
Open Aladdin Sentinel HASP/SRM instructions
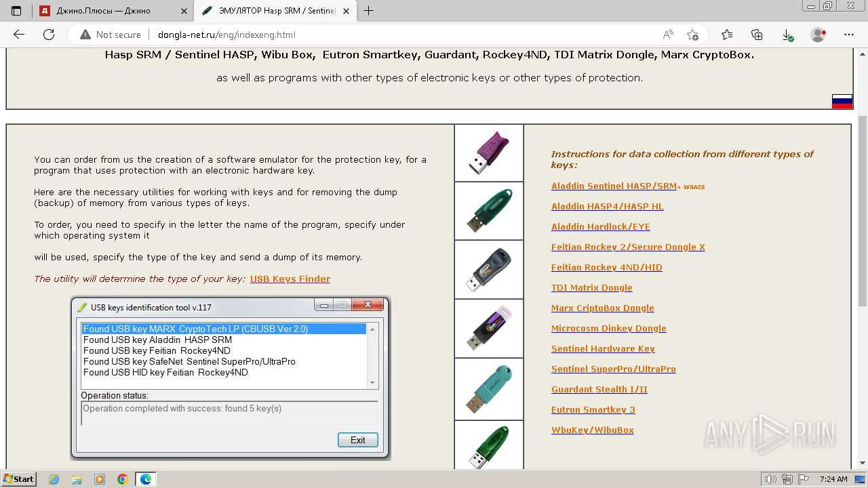[x=614, y=186]
